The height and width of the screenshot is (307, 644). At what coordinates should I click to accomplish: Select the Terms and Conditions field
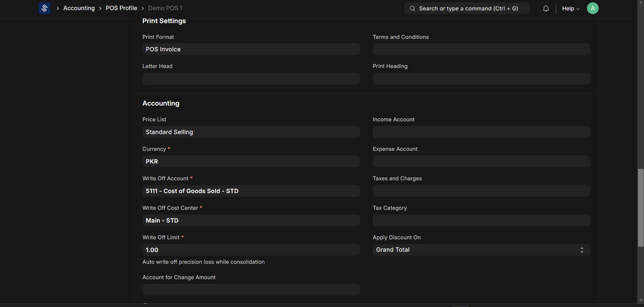click(481, 49)
